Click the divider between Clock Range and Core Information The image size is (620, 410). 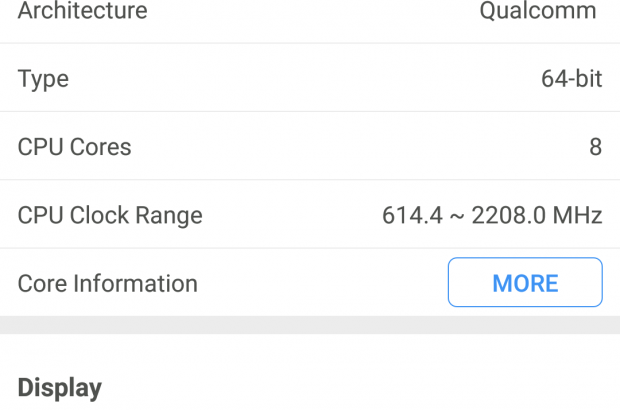coord(310,248)
